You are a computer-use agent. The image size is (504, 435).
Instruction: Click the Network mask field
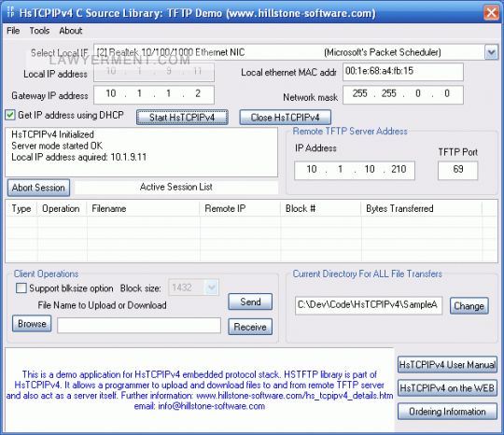(x=403, y=94)
